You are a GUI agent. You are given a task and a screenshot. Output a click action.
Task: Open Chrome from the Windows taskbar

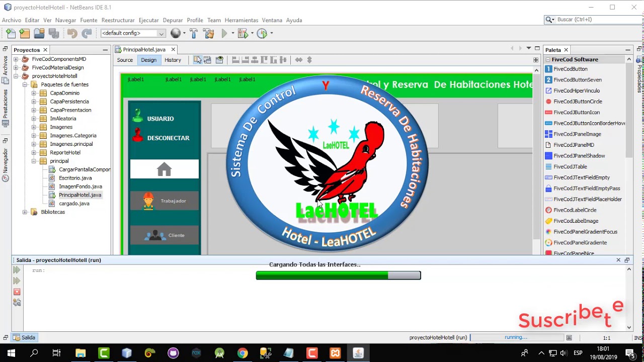click(243, 353)
